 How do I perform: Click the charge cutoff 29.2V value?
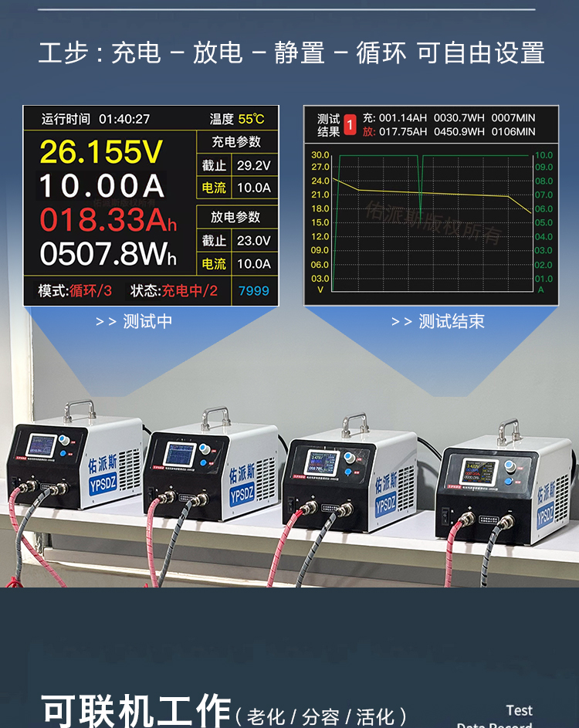click(253, 166)
